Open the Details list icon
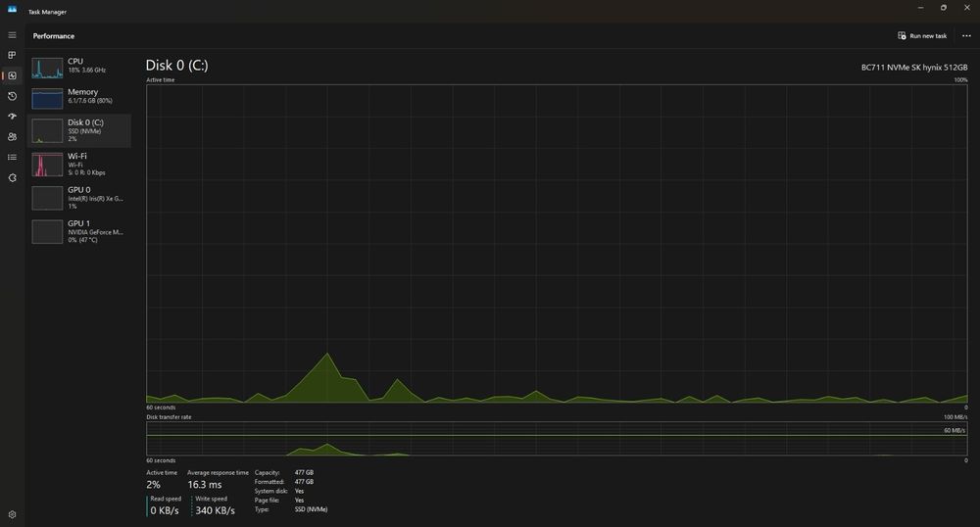Viewport: 980px width, 527px height. pyautogui.click(x=12, y=158)
